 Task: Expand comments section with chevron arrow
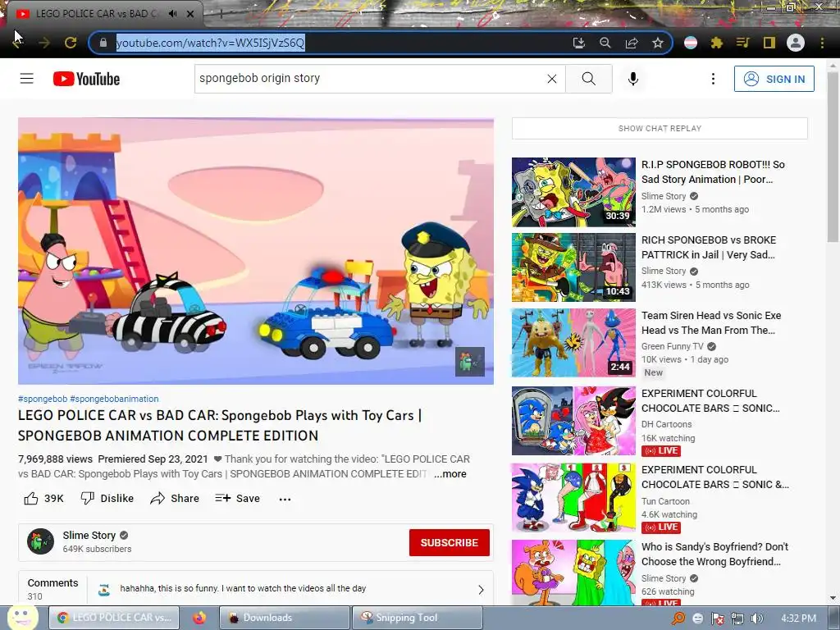481,589
